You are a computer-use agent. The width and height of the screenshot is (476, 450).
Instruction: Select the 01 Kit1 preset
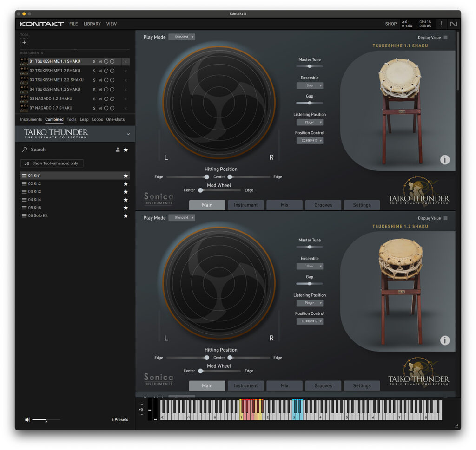75,176
